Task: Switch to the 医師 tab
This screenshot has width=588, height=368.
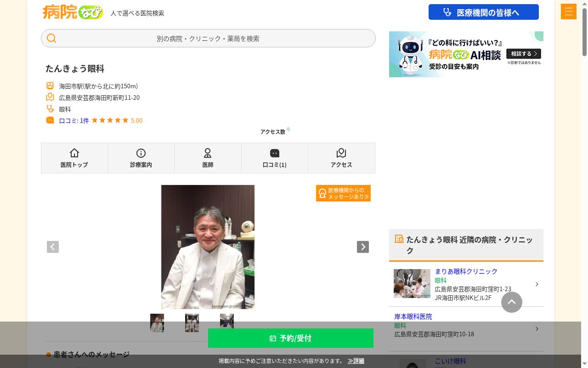Action: [208, 158]
